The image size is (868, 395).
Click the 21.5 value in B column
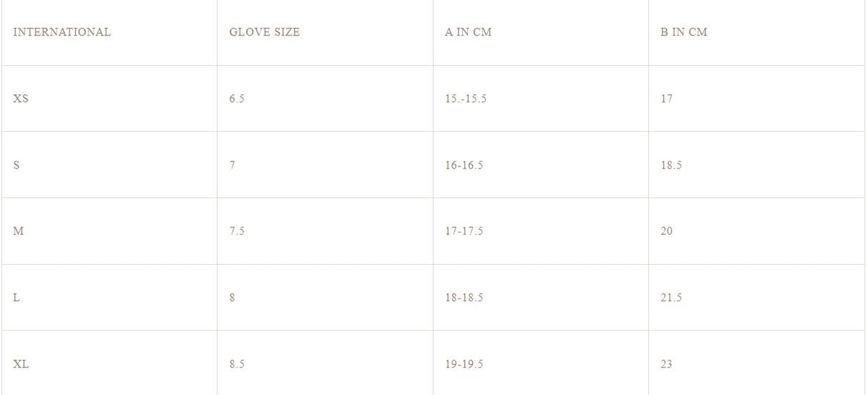coord(671,297)
